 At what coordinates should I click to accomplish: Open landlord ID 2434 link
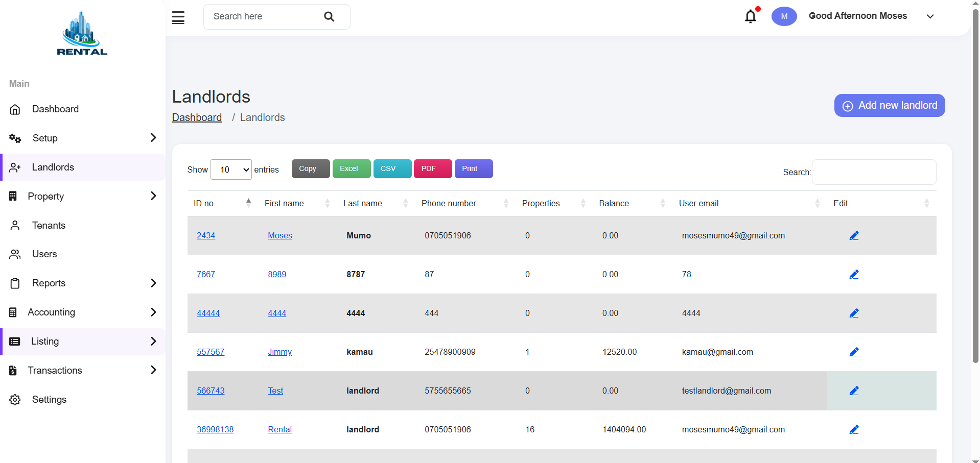[206, 235]
